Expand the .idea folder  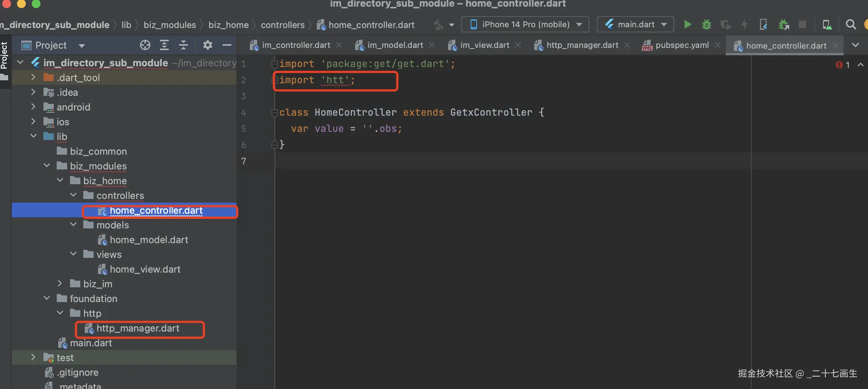33,92
